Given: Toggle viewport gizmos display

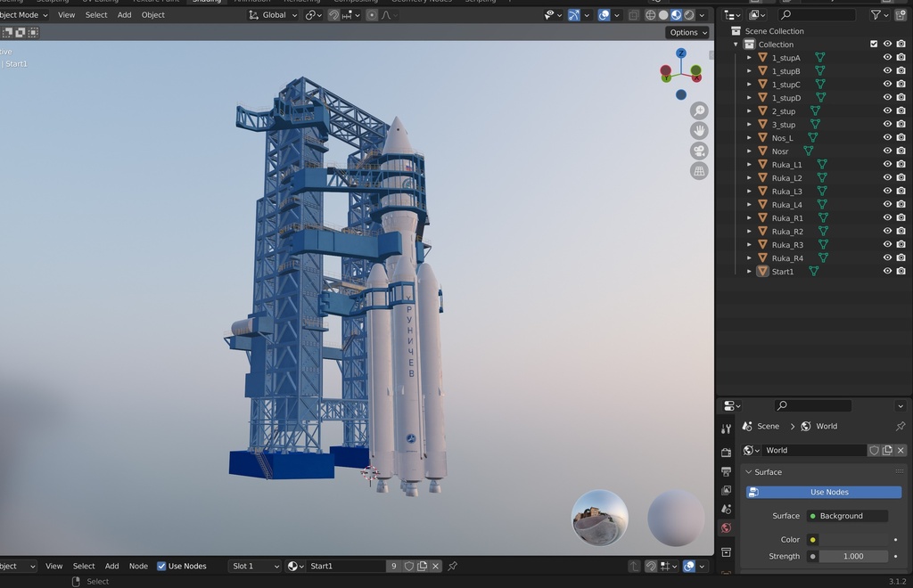Looking at the screenshot, I should [574, 15].
